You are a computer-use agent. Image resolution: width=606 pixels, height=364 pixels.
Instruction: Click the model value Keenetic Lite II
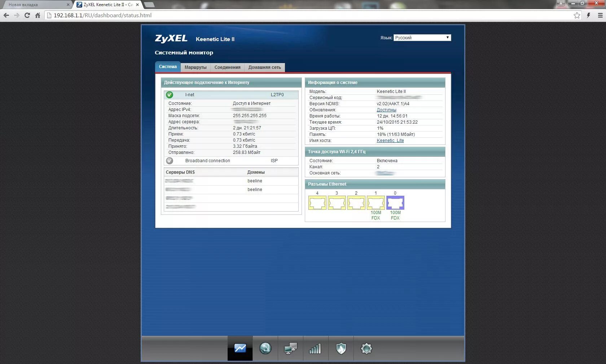coord(391,92)
